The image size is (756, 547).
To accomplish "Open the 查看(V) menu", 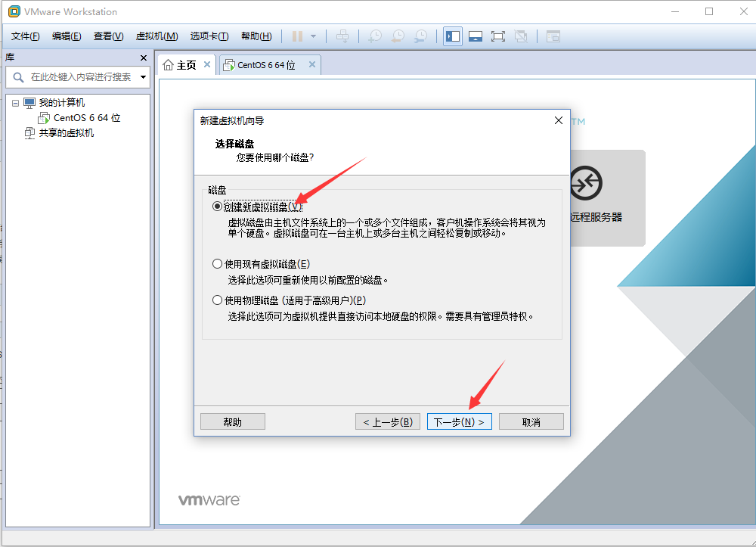I will [x=108, y=36].
